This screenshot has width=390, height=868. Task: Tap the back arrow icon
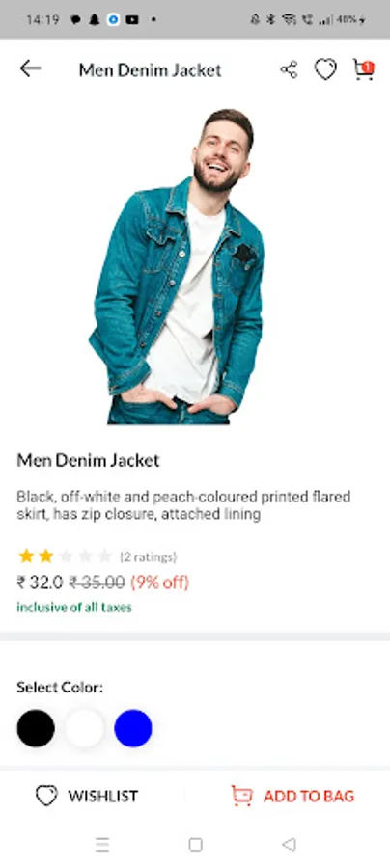point(31,68)
